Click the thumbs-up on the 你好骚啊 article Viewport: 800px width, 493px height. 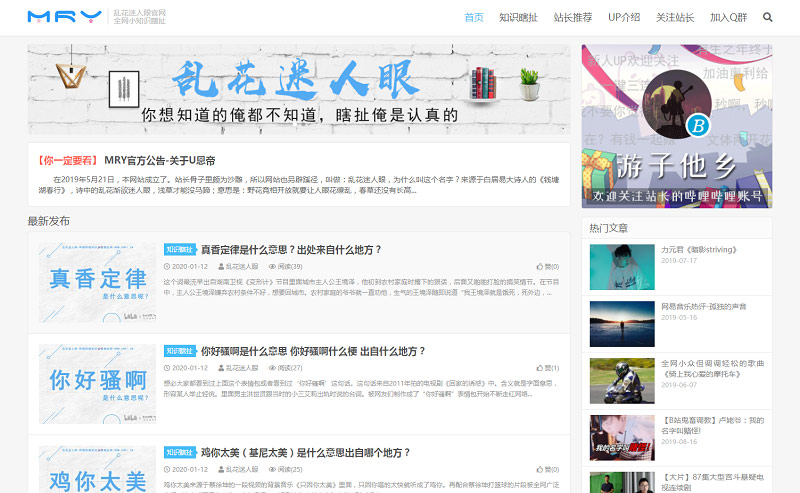pos(540,368)
